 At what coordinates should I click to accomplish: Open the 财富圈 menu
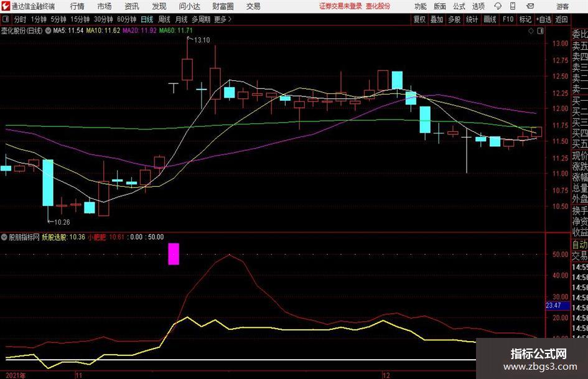223,6
